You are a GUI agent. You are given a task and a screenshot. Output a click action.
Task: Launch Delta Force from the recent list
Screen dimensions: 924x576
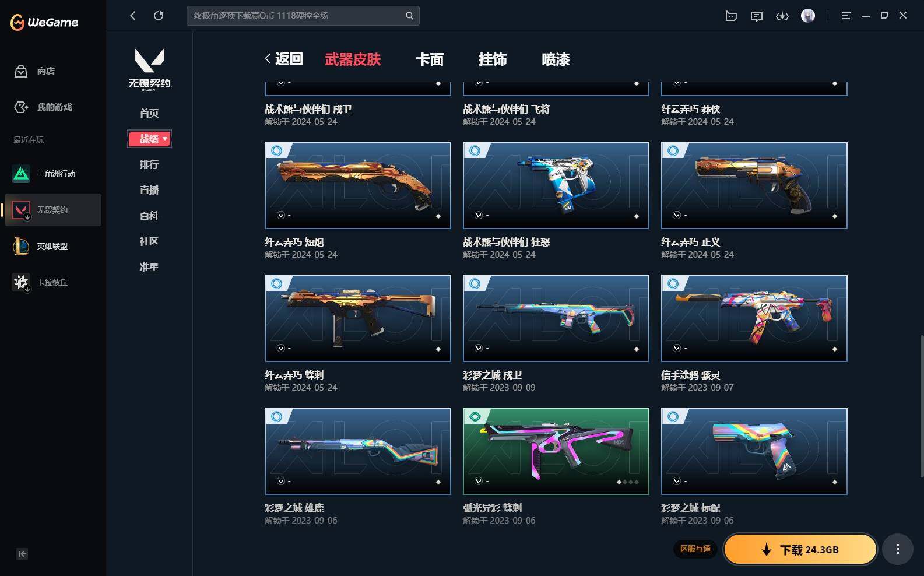click(x=21, y=174)
